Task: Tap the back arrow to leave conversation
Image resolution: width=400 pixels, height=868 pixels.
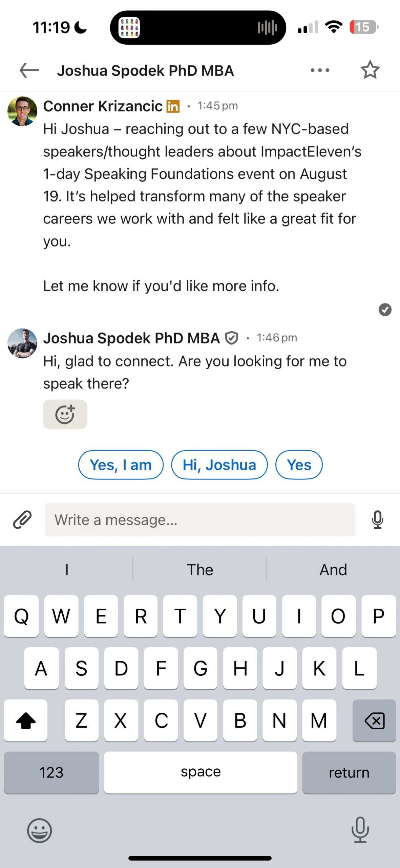Action: 29,71
